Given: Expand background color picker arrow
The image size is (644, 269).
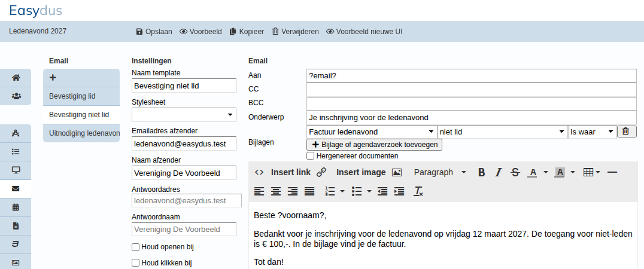Looking at the screenshot, I should tap(573, 172).
